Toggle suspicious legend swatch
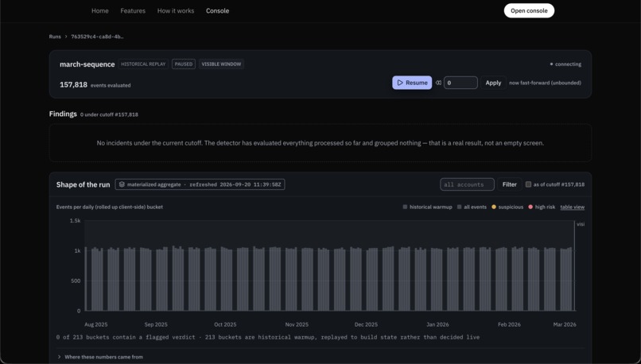641x364 pixels. (494, 207)
